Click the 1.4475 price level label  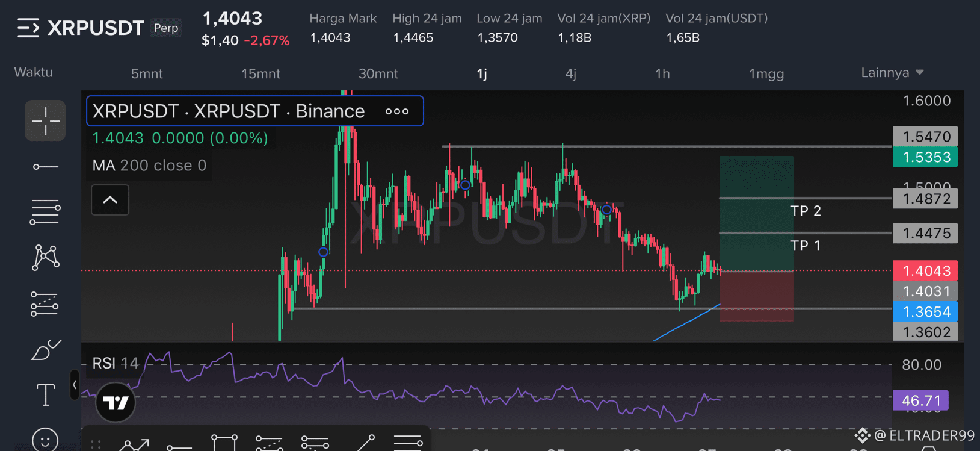[x=926, y=233]
